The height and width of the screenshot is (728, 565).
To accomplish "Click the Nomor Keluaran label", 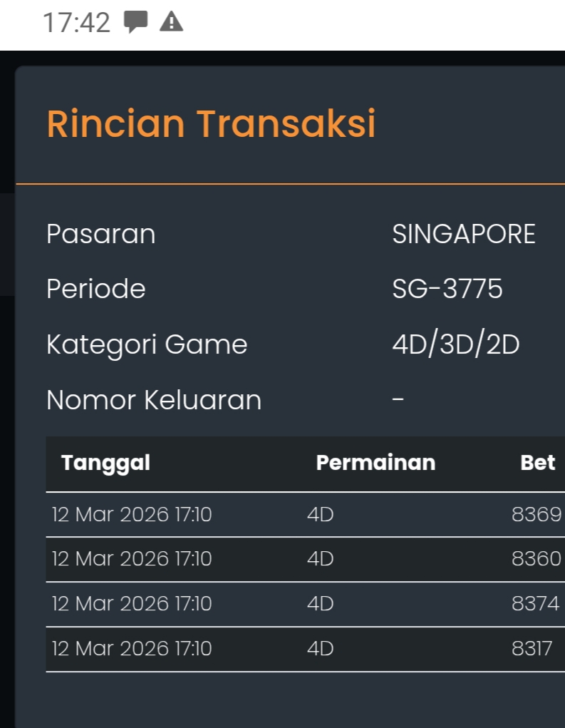I will [154, 400].
